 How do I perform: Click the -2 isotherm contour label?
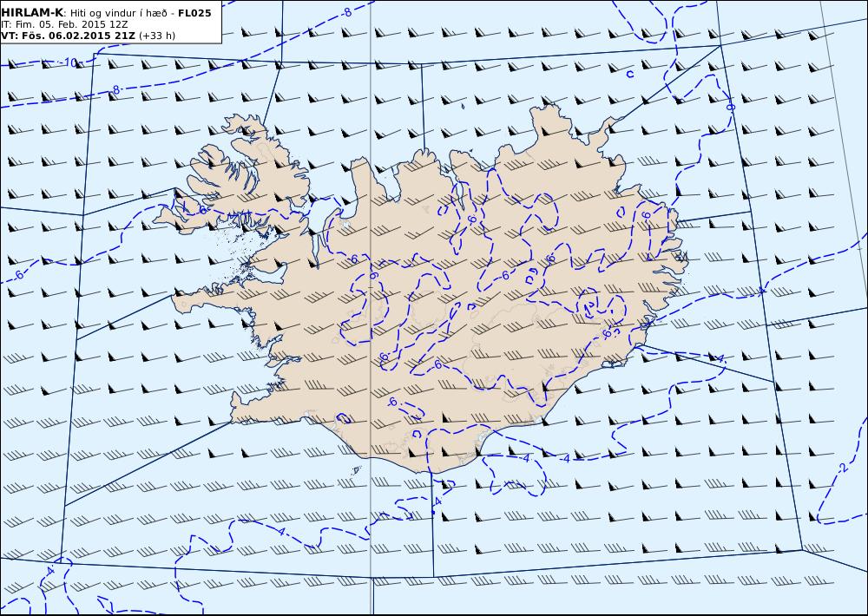(842, 469)
